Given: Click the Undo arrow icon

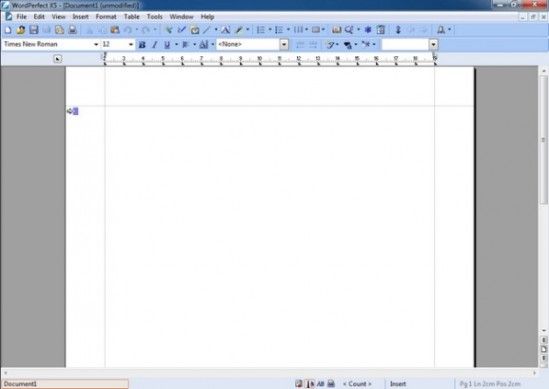Looking at the screenshot, I should tap(128, 30).
